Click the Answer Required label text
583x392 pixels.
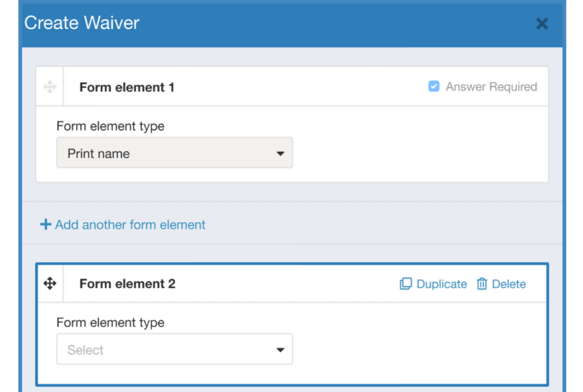(x=491, y=87)
